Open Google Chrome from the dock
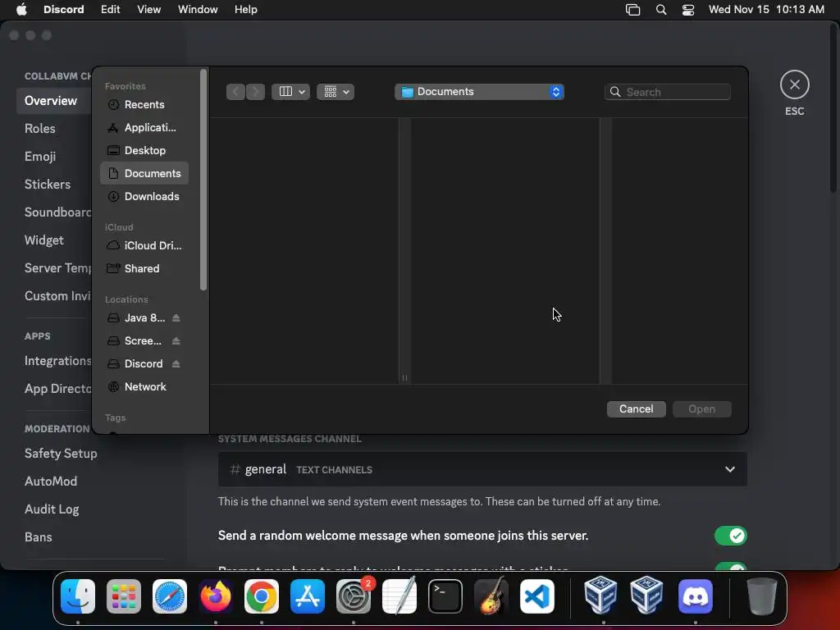 (x=262, y=596)
